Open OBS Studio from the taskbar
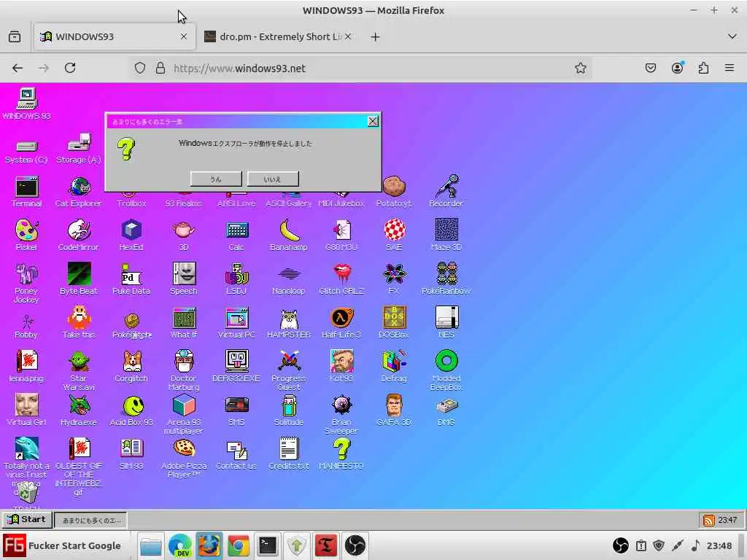Image resolution: width=747 pixels, height=560 pixels. pyautogui.click(x=355, y=545)
